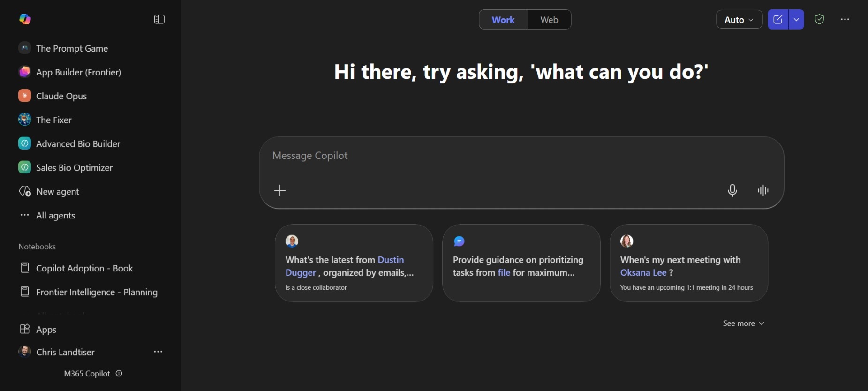Click the M365 Copilot label
This screenshot has width=868, height=391.
pos(87,374)
